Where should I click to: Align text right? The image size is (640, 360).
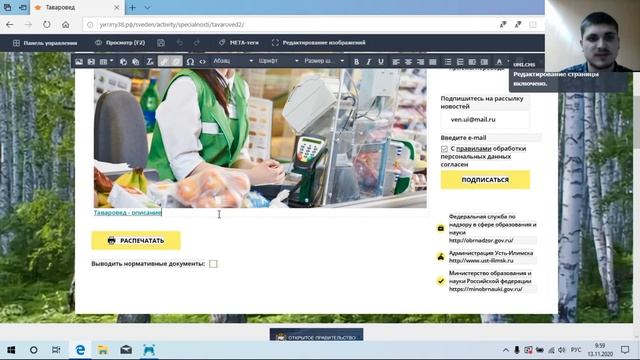pos(420,62)
